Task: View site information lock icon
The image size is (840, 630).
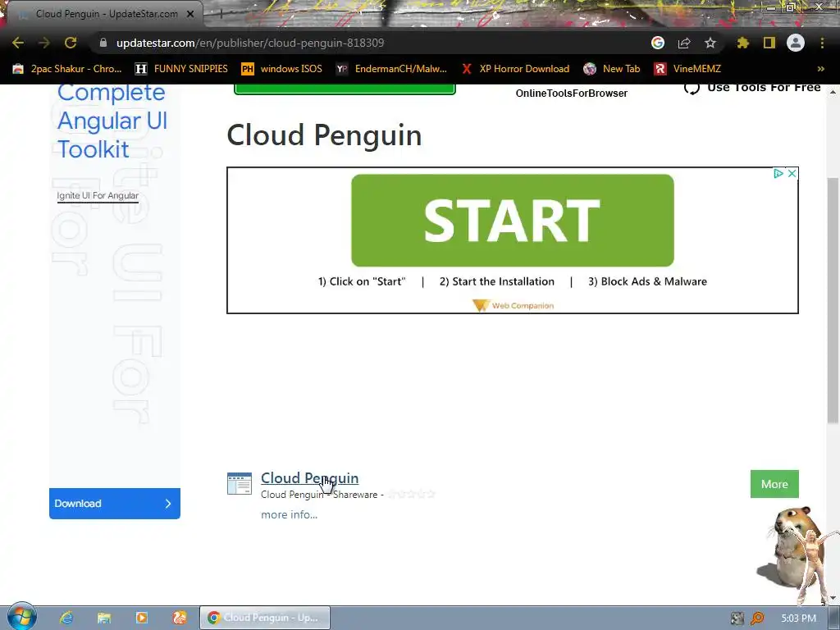Action: (x=103, y=43)
